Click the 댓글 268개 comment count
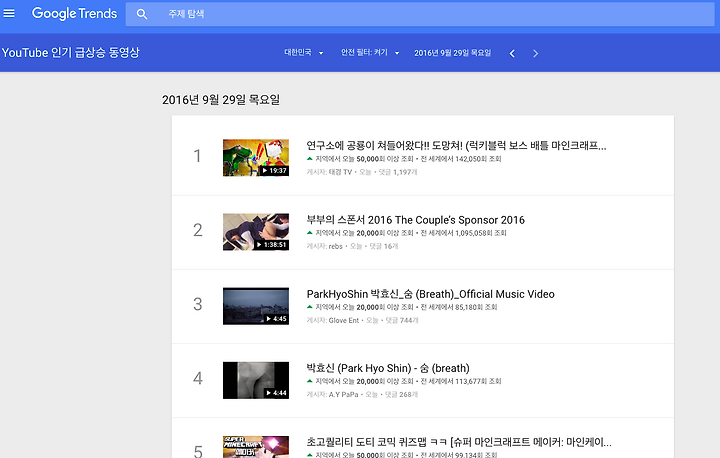 (x=401, y=394)
